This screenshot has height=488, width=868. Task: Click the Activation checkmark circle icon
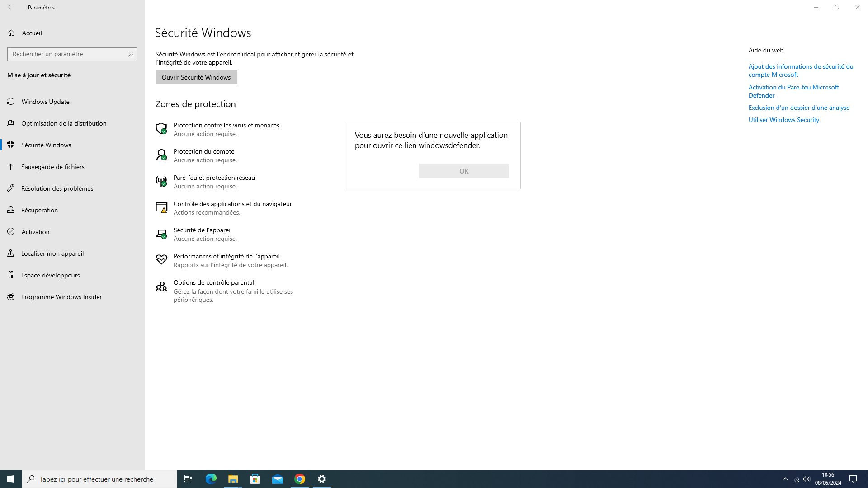[11, 232]
